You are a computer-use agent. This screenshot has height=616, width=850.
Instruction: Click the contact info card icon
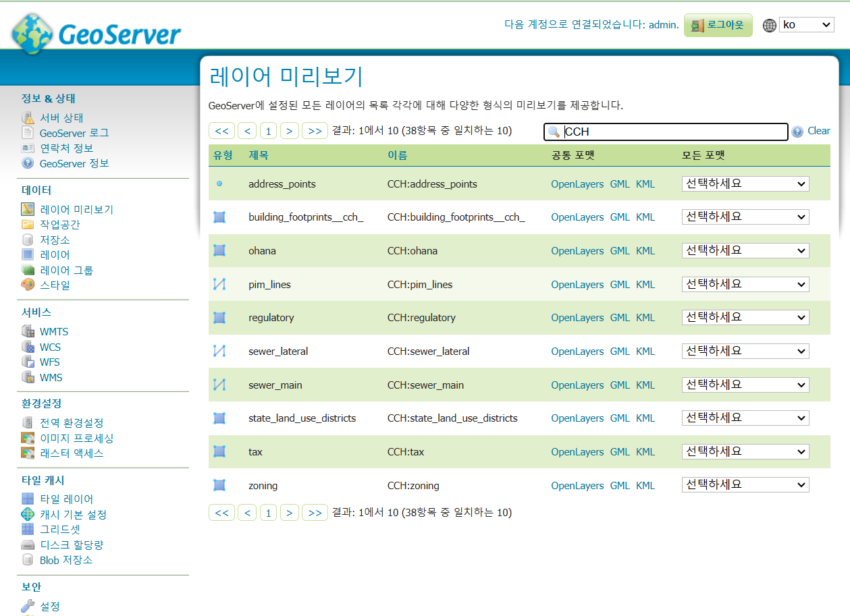point(28,148)
